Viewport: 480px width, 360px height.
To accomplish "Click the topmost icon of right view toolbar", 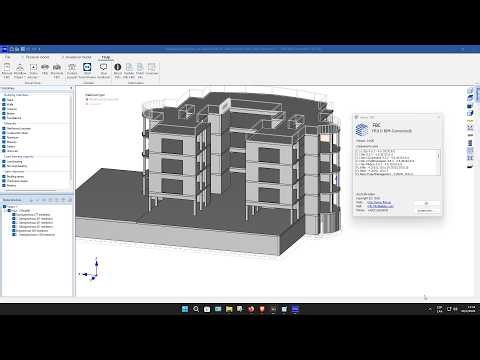I will [470, 90].
